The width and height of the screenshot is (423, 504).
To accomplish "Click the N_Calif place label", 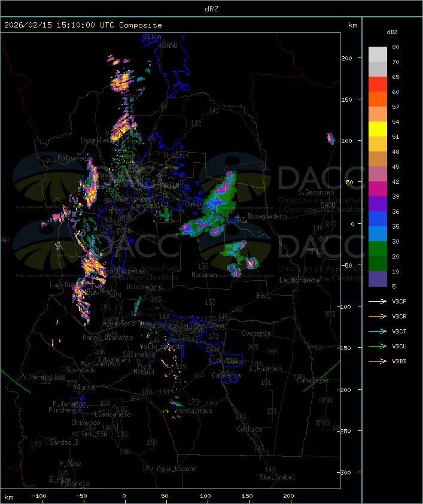I will (176, 156).
